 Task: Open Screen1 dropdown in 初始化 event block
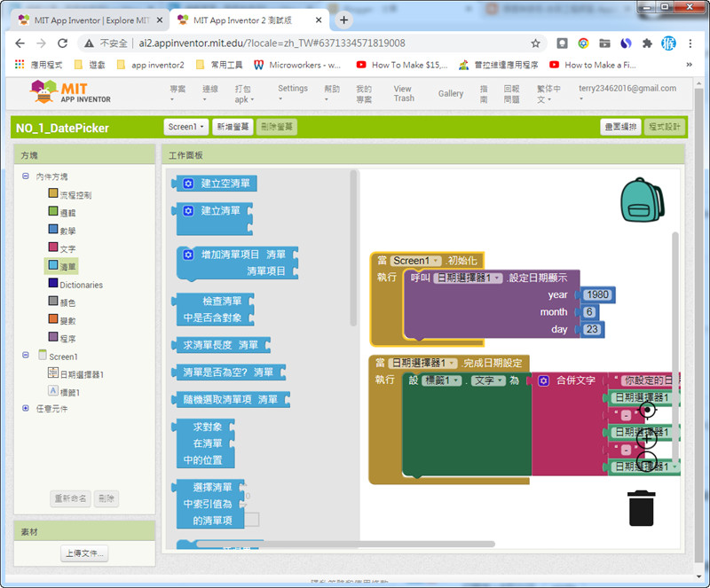[415, 261]
